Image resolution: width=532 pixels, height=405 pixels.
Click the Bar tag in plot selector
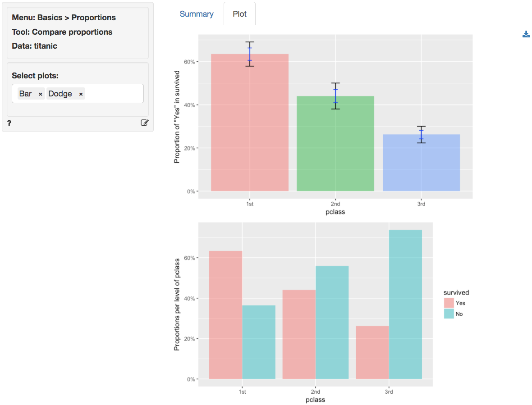coord(26,94)
